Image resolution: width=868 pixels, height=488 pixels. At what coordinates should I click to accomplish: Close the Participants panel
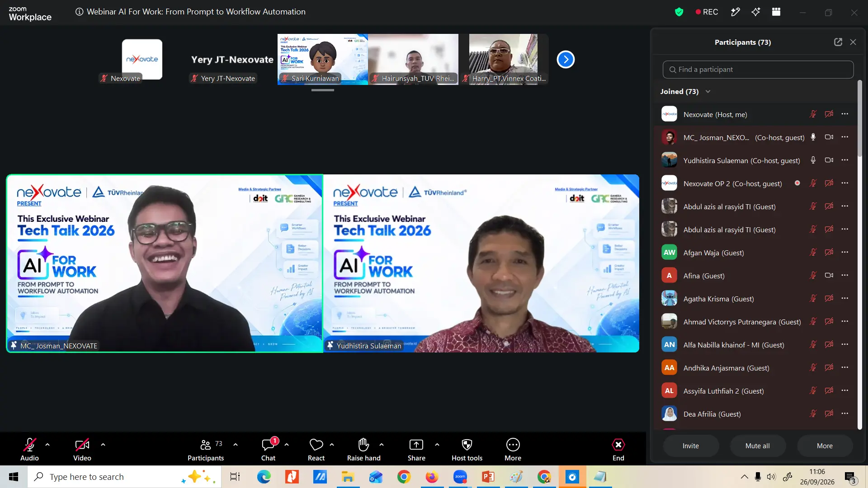coord(853,42)
